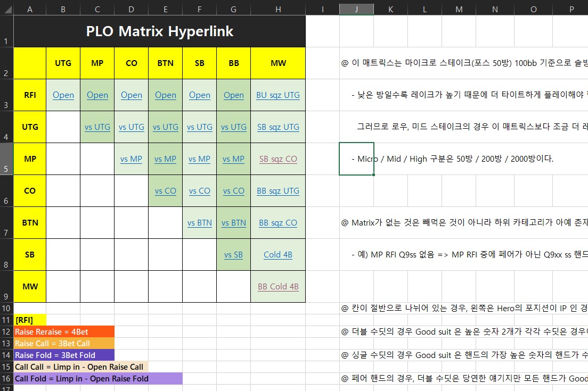Screen dimensions: 588x391
Task: Select the yellow [RFI] label cell
Action: click(30, 320)
